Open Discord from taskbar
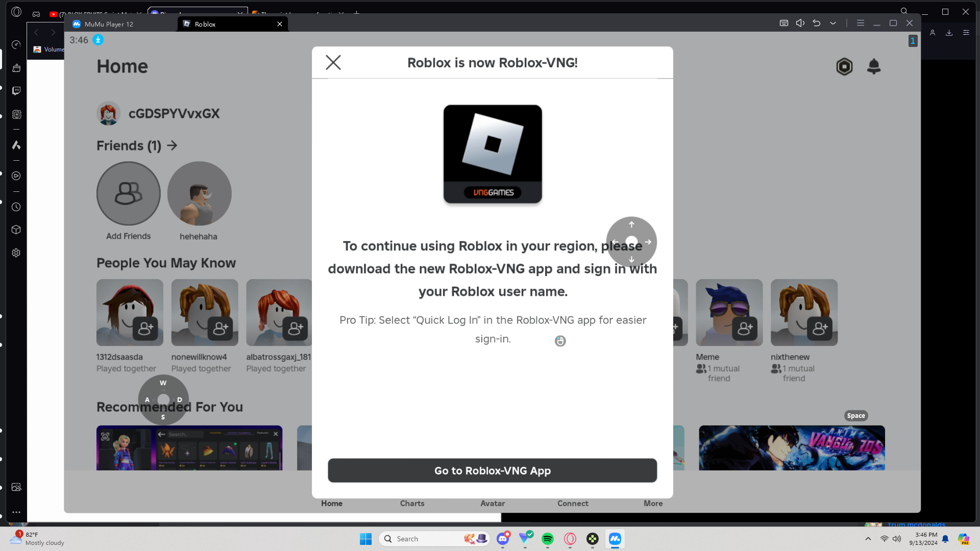Viewport: 980px width, 551px height. click(503, 539)
